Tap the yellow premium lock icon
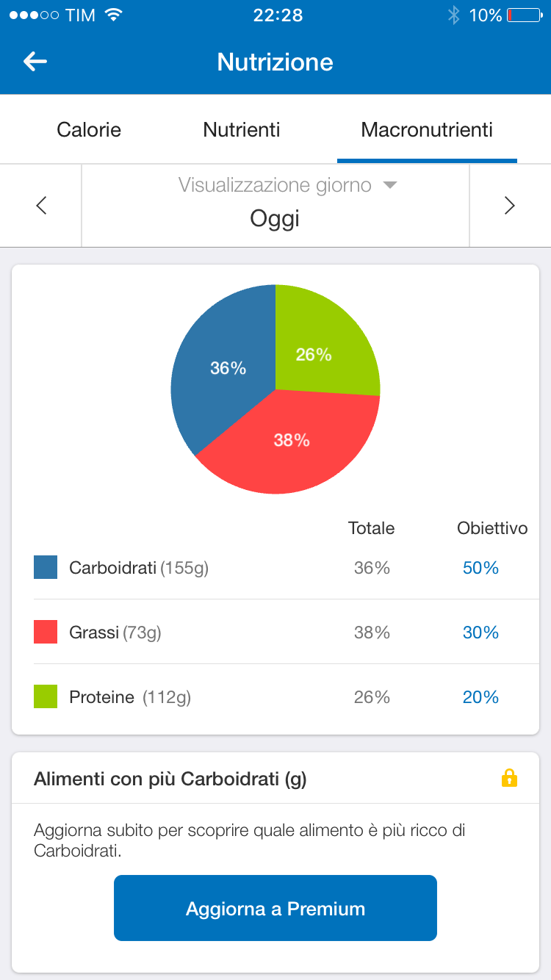The width and height of the screenshot is (551, 980). pos(509,778)
